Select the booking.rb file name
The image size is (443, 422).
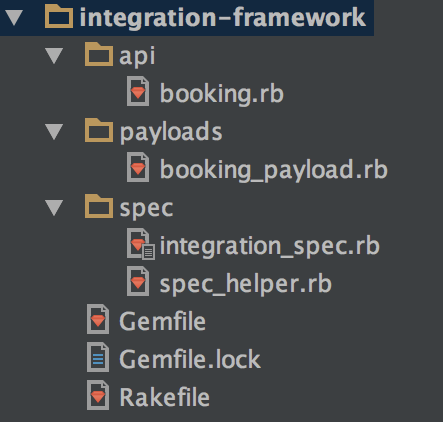(222, 94)
